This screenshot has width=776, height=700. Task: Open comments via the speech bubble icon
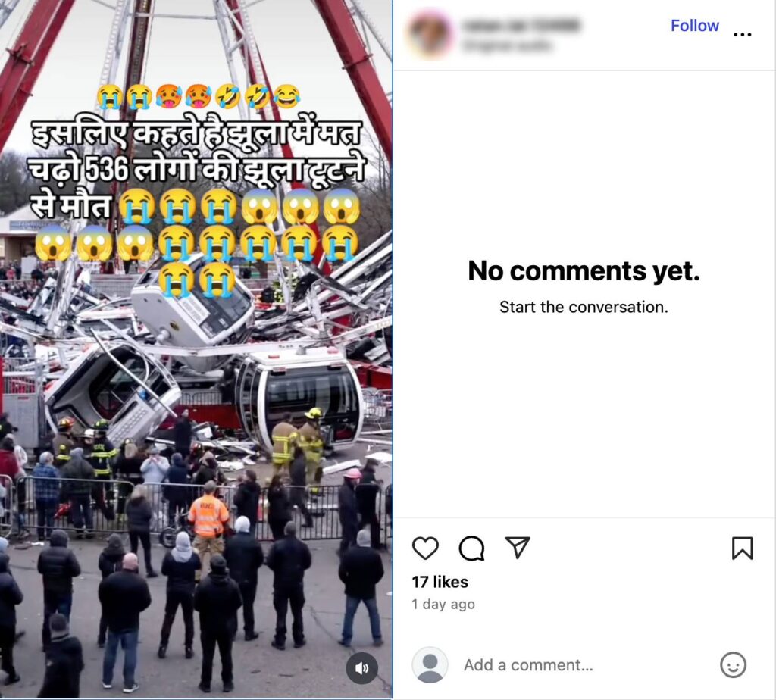471,548
